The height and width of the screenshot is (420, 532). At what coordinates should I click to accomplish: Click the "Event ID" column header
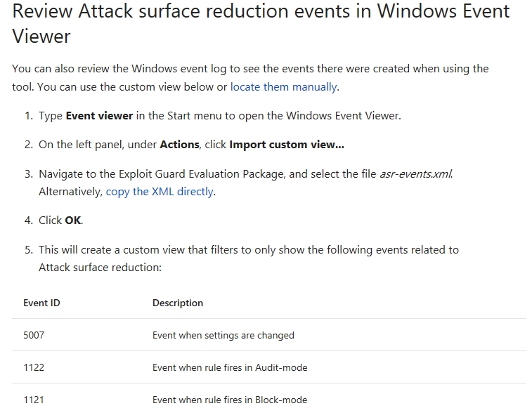click(41, 303)
